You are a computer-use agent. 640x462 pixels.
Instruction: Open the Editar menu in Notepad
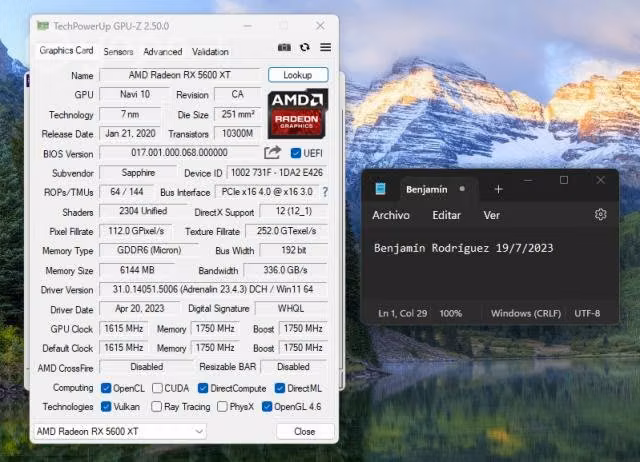tap(446, 215)
